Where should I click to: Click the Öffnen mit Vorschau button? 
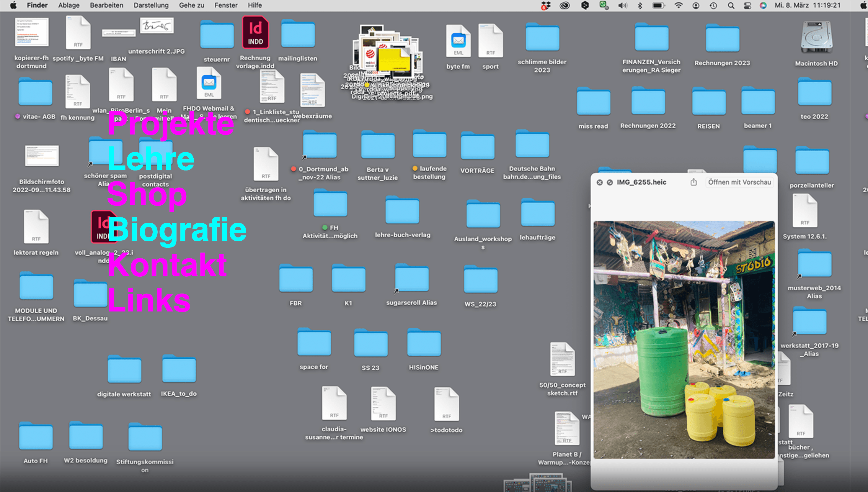pyautogui.click(x=739, y=182)
